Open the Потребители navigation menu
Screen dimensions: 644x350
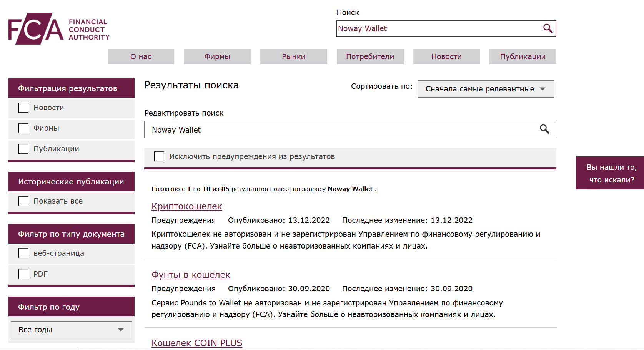point(370,56)
